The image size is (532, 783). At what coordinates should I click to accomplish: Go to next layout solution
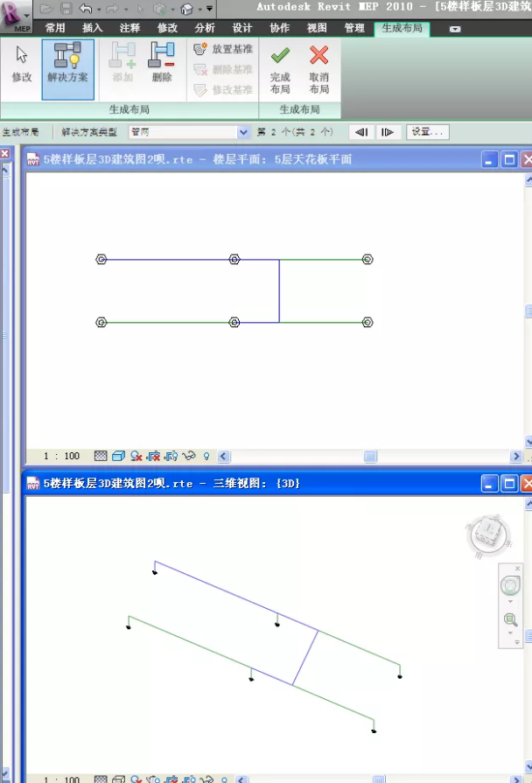coord(388,132)
